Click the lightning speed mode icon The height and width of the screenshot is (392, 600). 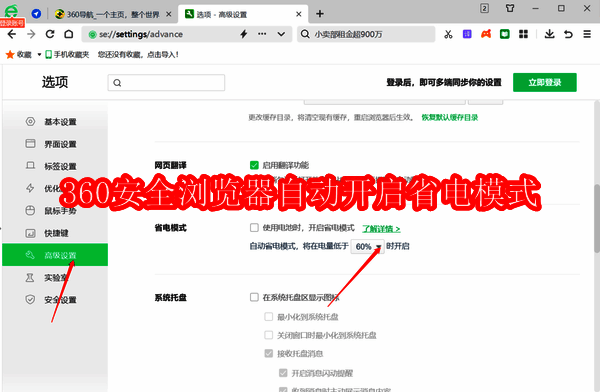click(244, 34)
